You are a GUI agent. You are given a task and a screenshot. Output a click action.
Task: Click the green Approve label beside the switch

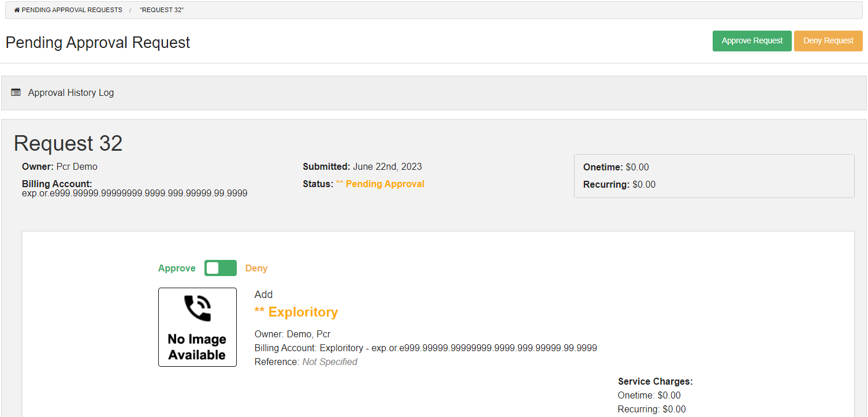[x=177, y=268]
